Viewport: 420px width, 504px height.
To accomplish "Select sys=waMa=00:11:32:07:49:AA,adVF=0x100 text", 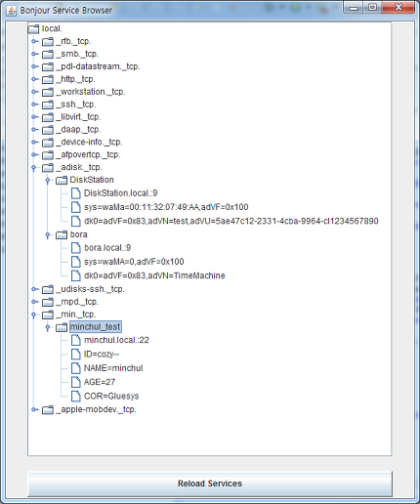I will pyautogui.click(x=166, y=207).
